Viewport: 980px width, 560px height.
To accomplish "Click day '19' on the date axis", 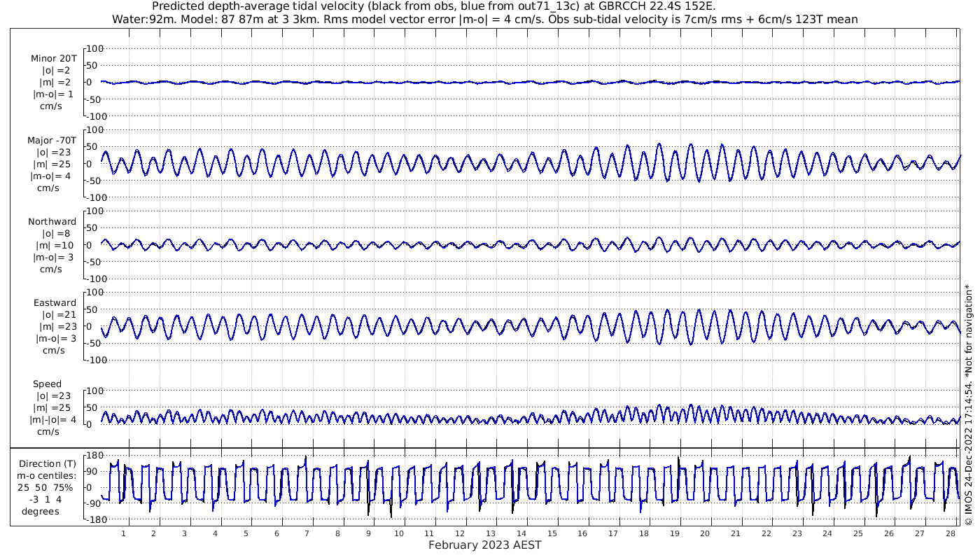I will [x=675, y=533].
